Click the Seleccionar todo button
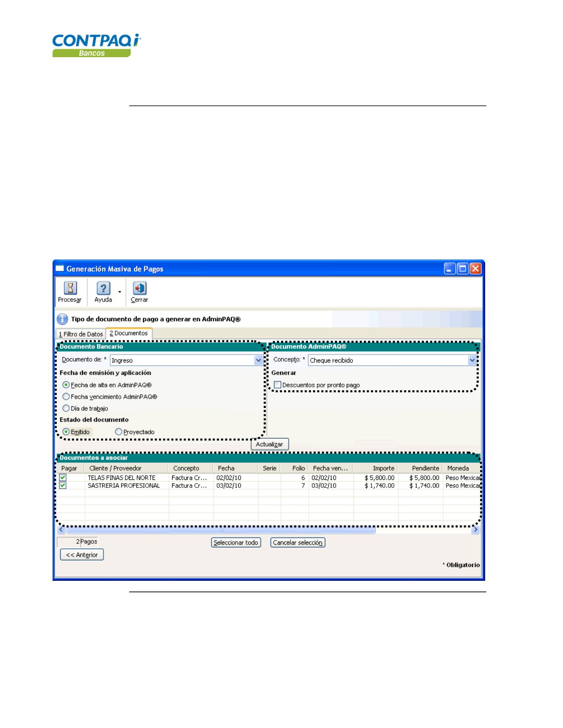Viewport: 563px width, 728px height. pos(236,543)
